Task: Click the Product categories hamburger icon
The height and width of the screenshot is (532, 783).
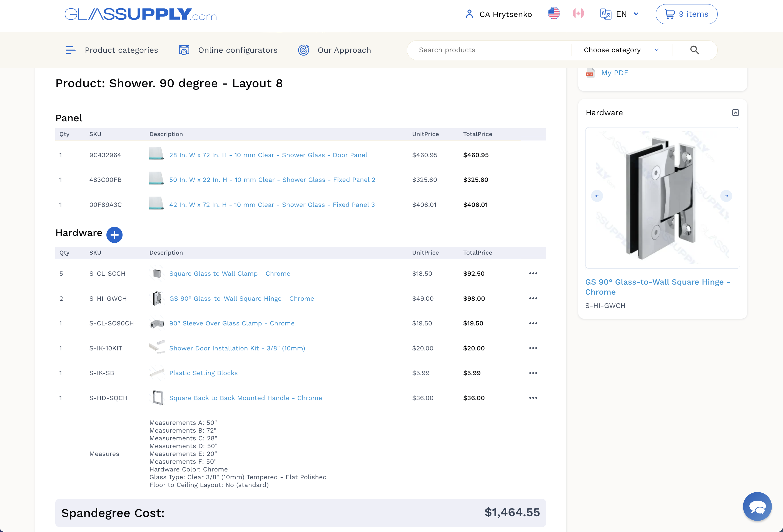Action: (70, 50)
